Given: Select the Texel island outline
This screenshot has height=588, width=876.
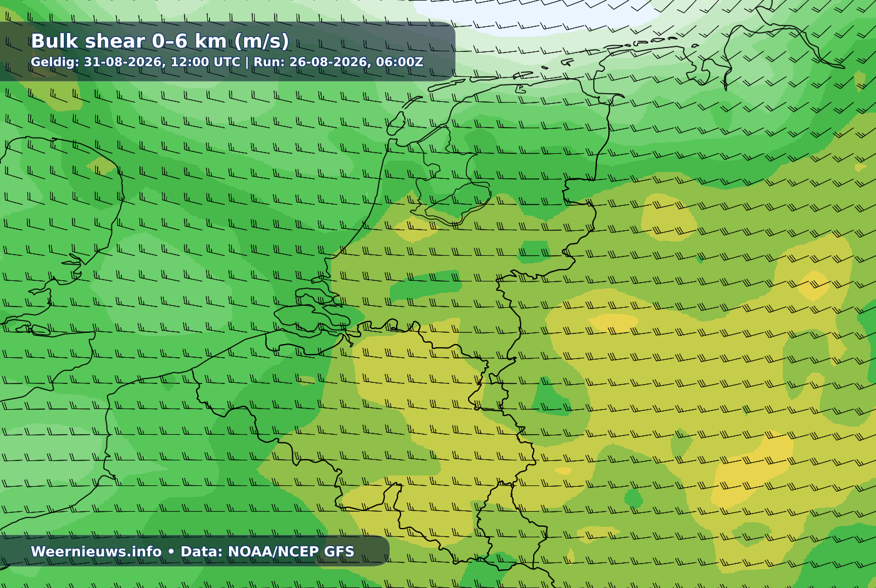Looking at the screenshot, I should [395, 124].
